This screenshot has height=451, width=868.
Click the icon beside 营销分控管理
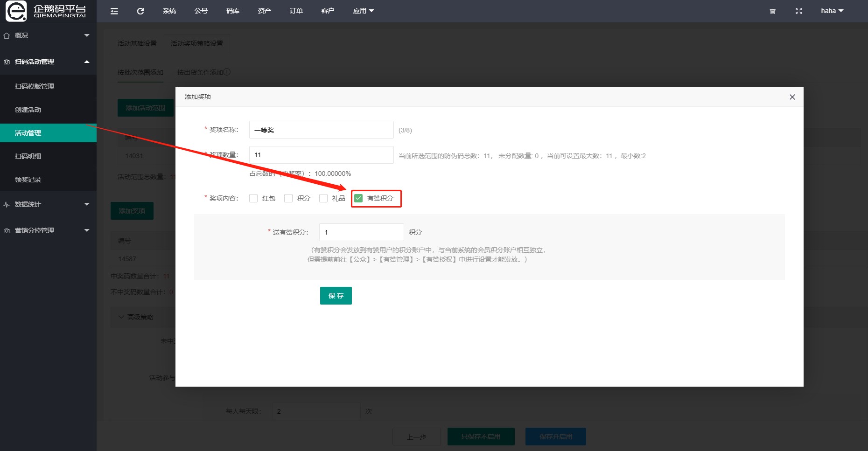[7, 230]
